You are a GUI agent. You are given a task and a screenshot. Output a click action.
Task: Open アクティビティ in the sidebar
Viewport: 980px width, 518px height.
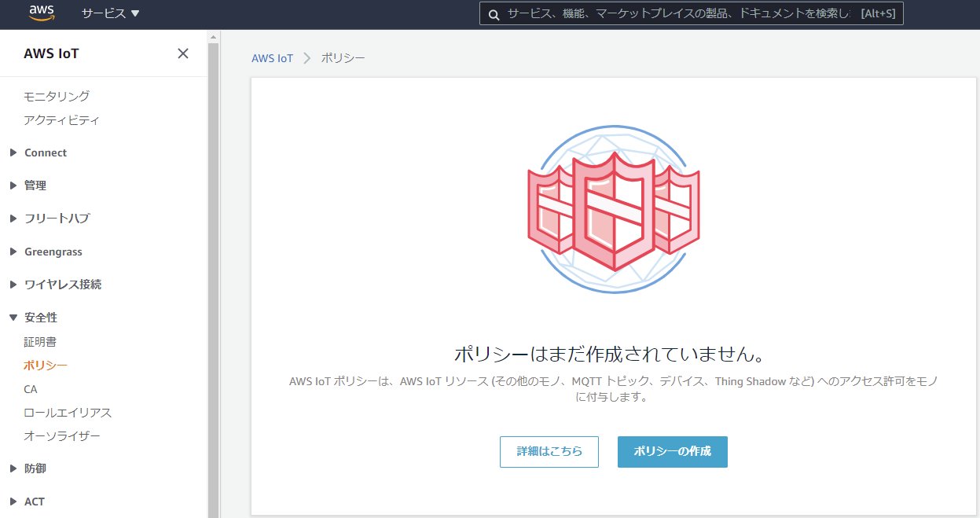[x=61, y=120]
